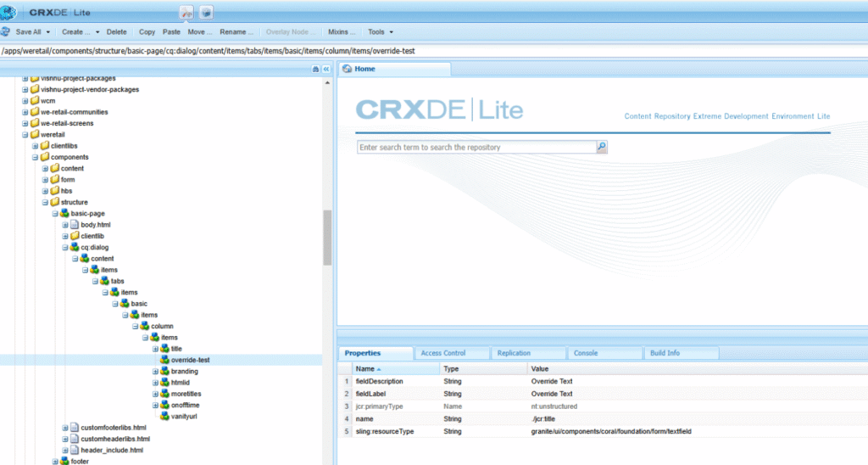Click the we-retail-screens folder icon

pos(34,123)
